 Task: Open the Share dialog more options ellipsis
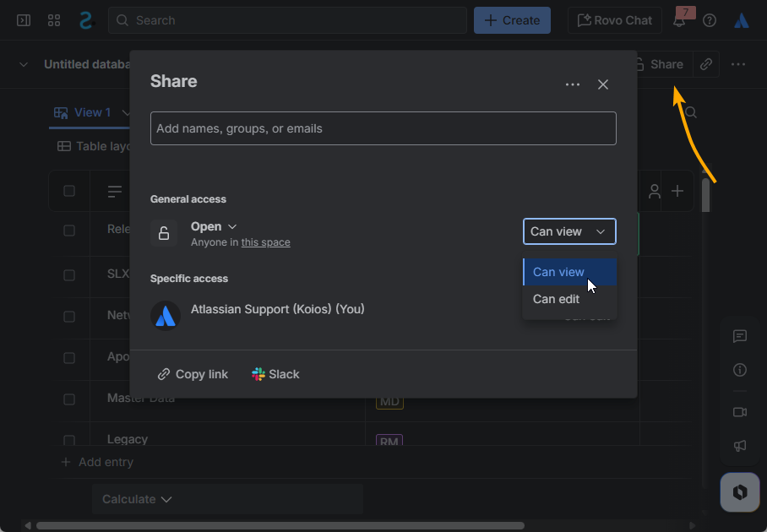pyautogui.click(x=573, y=84)
